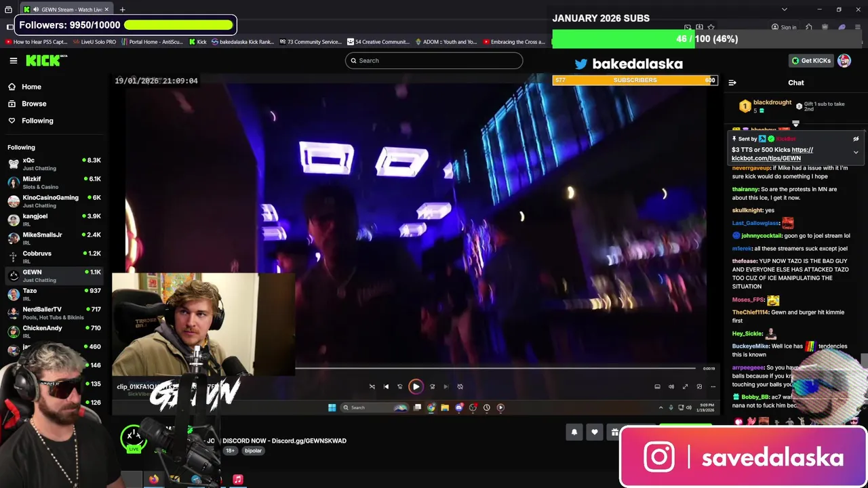Enter fullscreen in the media player

point(685,386)
